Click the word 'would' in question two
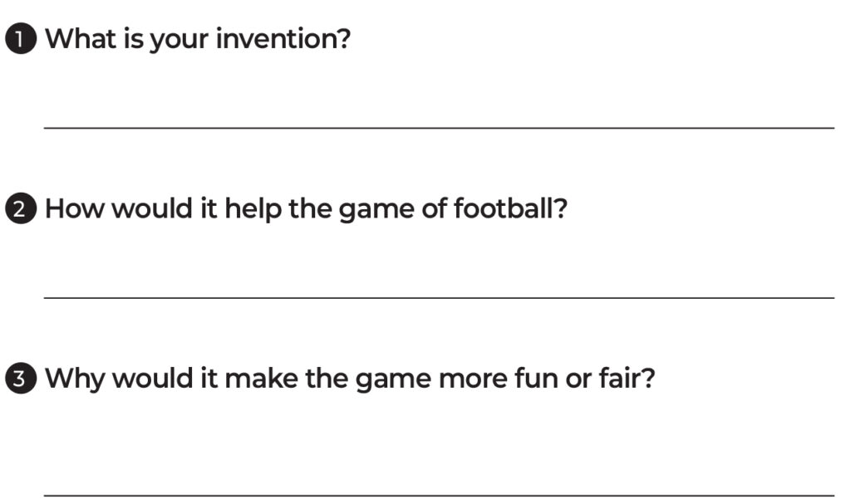The width and height of the screenshot is (851, 504). pyautogui.click(x=152, y=208)
